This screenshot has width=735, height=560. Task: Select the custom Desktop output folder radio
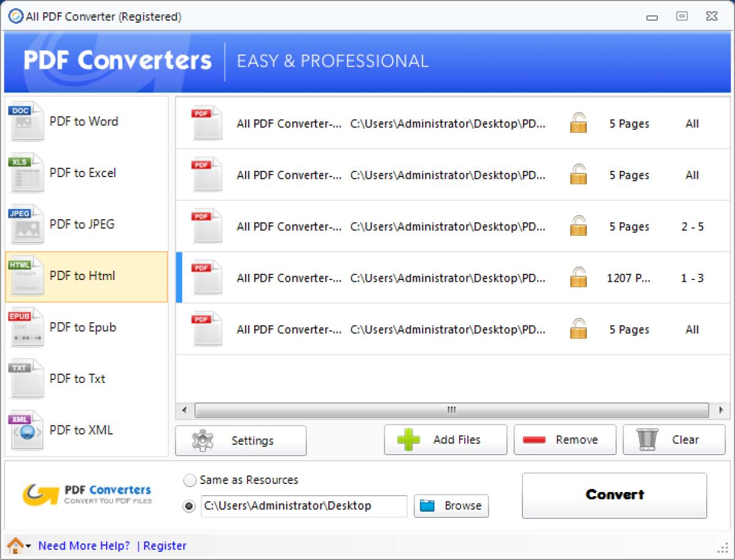(190, 506)
